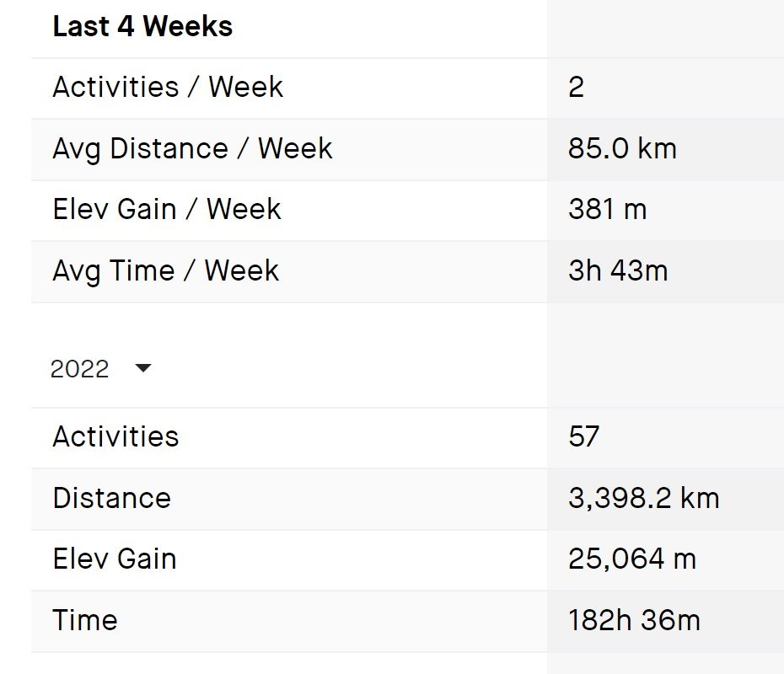Select the Avg Distance / Week label

pos(192,149)
